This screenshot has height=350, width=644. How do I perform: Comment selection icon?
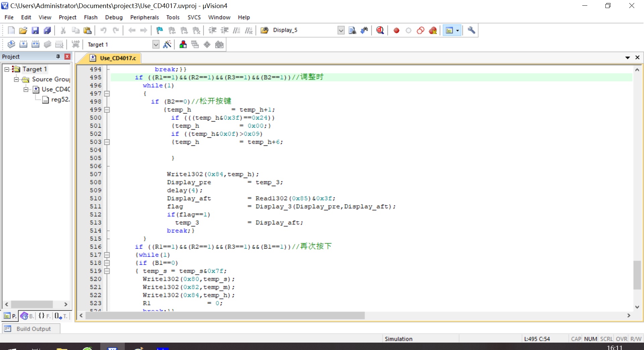pos(236,30)
